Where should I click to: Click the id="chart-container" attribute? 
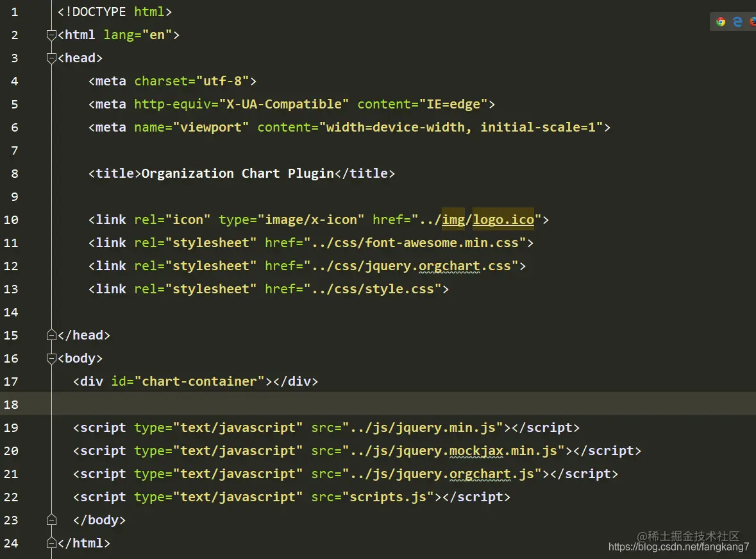188,381
